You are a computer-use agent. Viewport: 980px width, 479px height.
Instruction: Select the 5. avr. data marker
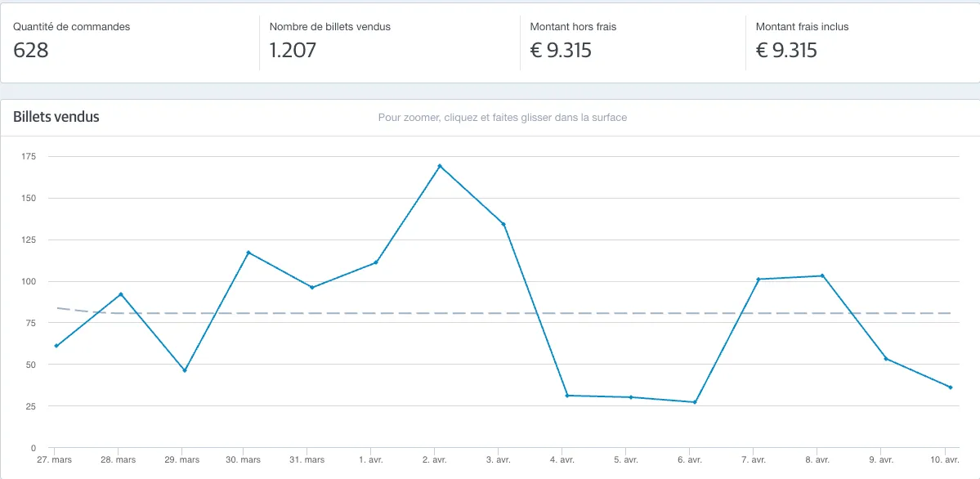(x=631, y=397)
